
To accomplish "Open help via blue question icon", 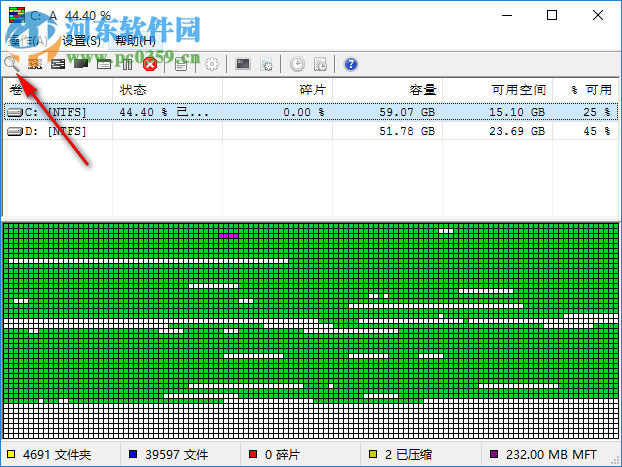I will (351, 64).
